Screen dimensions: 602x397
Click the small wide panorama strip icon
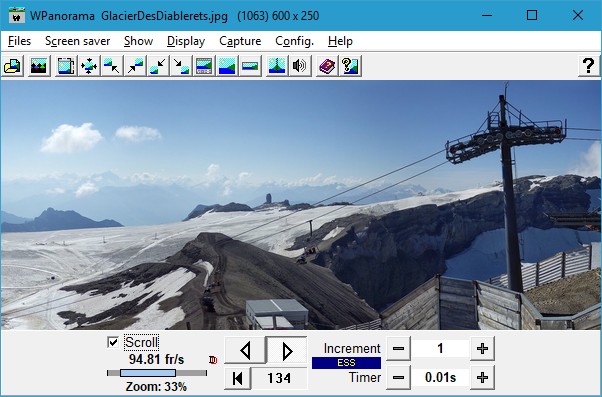250,66
